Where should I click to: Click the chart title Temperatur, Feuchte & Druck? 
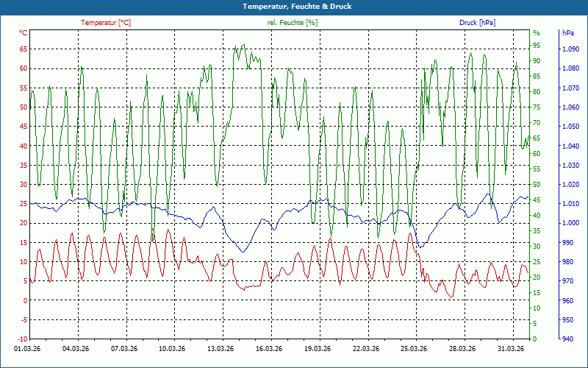(x=297, y=7)
